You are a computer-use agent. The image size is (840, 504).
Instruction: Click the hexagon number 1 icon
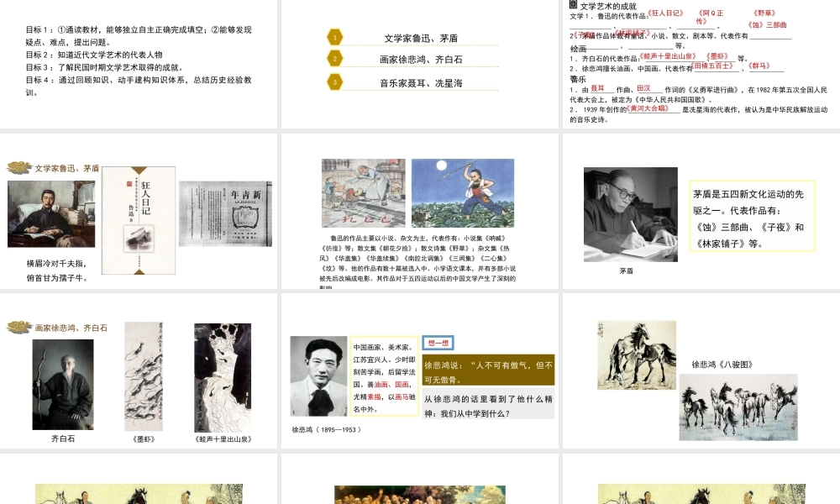335,38
